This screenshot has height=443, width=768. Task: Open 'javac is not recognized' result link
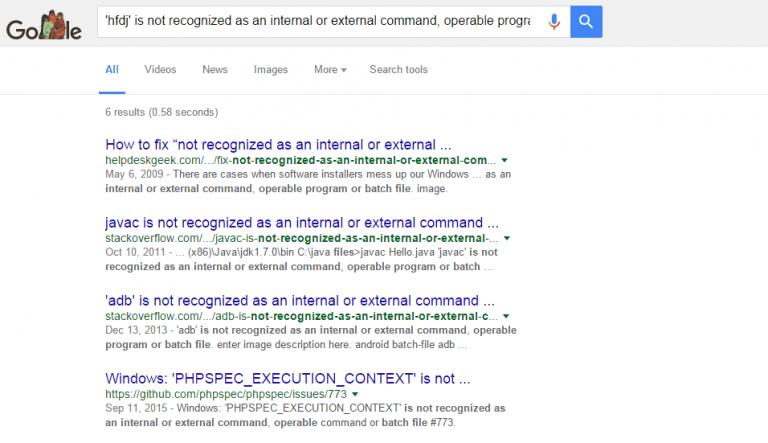pos(302,222)
